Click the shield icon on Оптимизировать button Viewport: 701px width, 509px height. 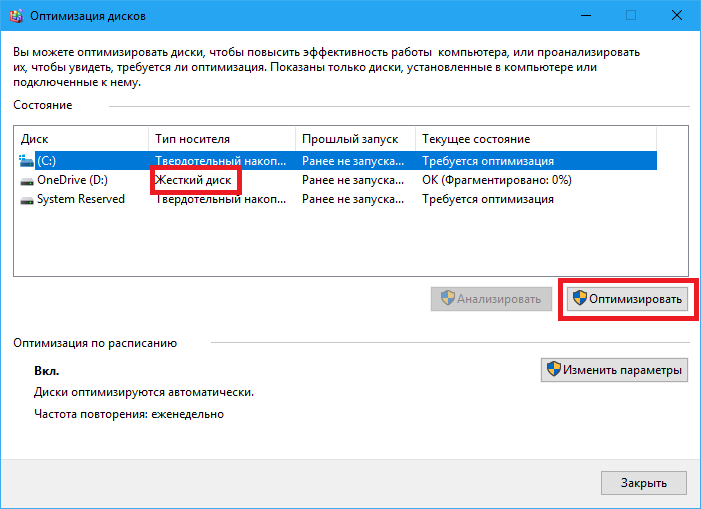[x=580, y=298]
